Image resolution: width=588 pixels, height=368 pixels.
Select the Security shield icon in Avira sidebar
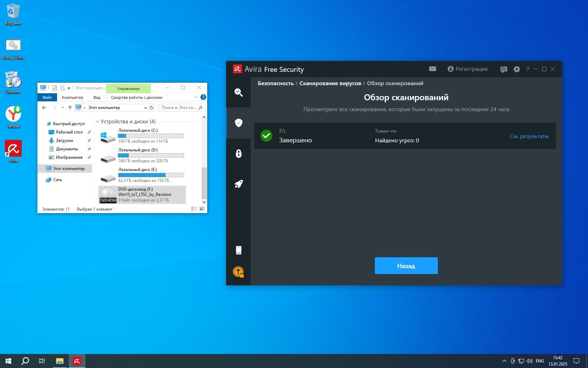click(238, 123)
